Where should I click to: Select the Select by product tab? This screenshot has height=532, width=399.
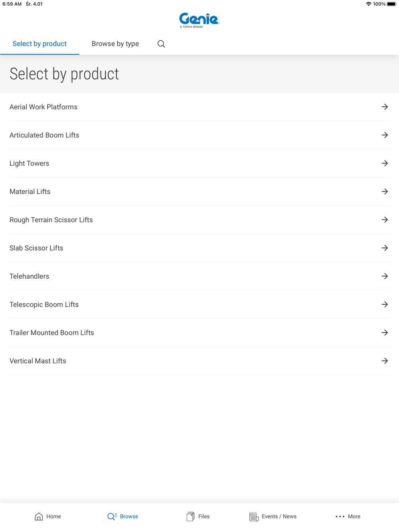[40, 44]
